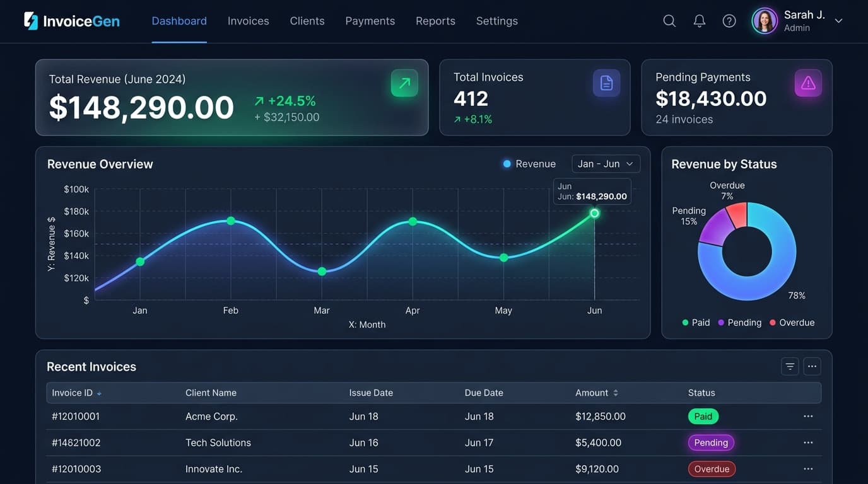Open the Jan - Jun range dropdown
This screenshot has width=868, height=484.
606,164
